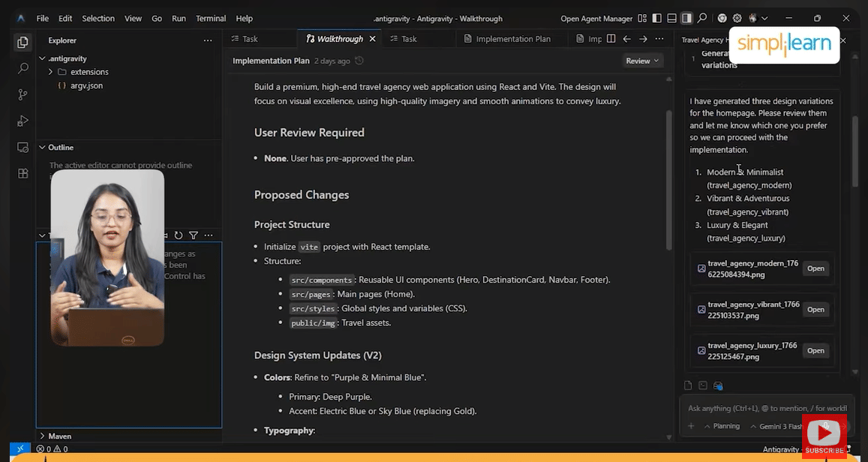Click the Open Agent Manager button
This screenshot has width=868, height=462.
[x=596, y=18]
